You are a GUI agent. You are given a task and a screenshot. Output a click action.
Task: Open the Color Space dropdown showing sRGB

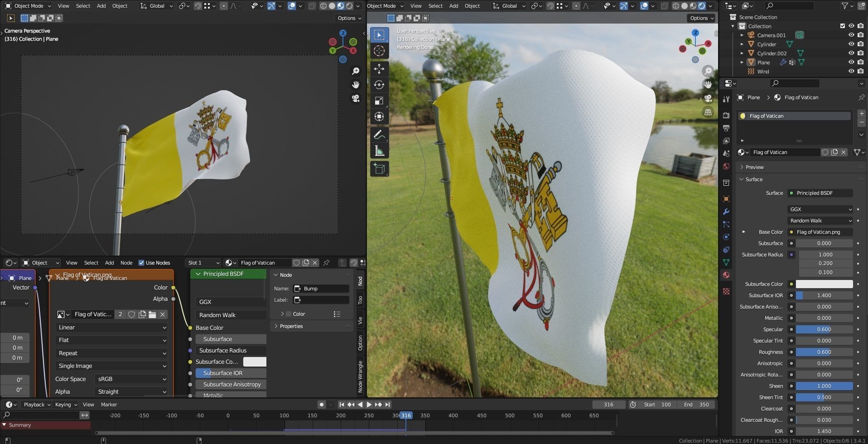click(x=130, y=379)
